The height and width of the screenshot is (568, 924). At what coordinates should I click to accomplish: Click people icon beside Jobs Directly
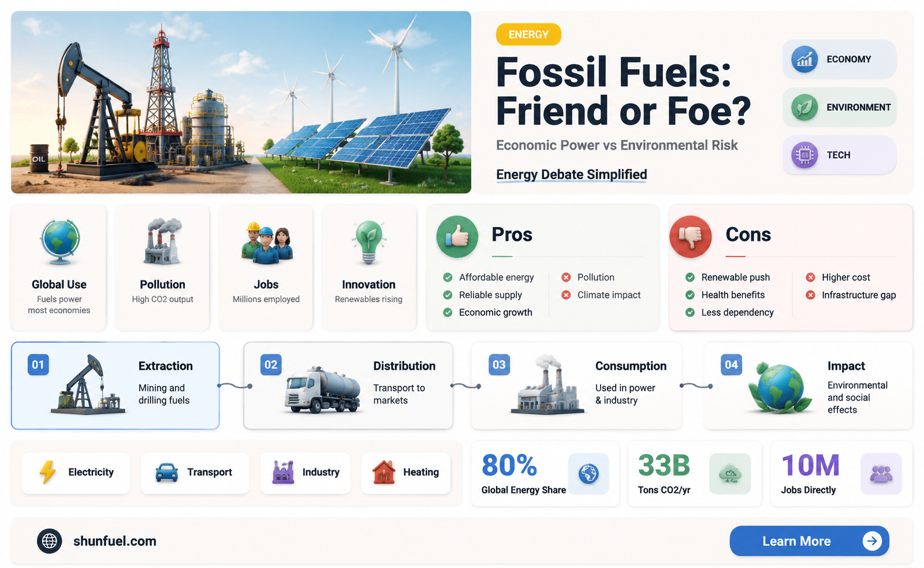[x=881, y=474]
